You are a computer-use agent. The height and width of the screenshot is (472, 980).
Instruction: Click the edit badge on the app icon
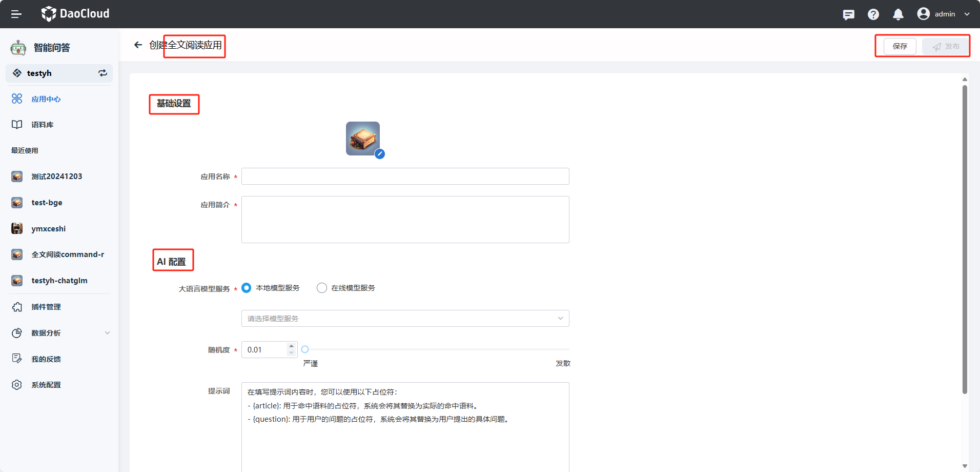tap(380, 153)
